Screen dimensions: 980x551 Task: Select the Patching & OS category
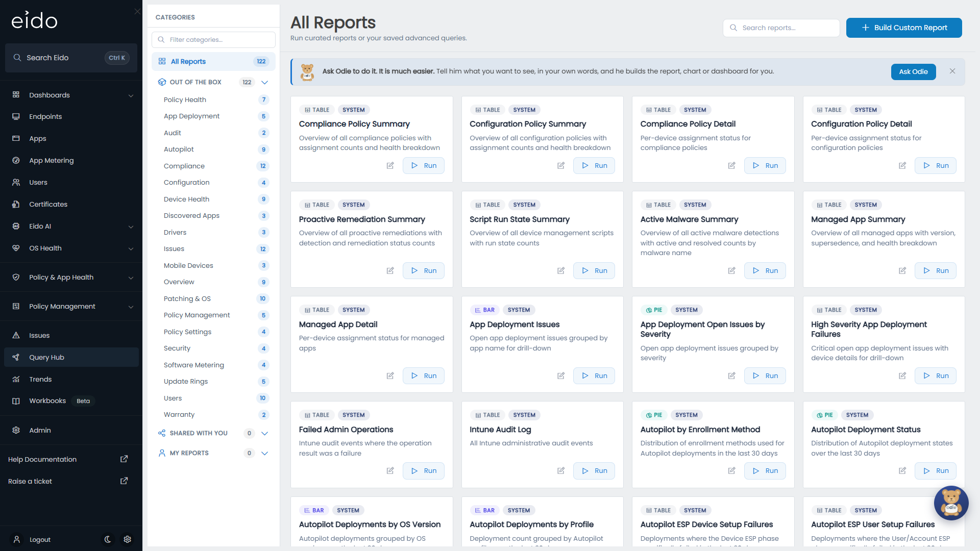click(213, 298)
